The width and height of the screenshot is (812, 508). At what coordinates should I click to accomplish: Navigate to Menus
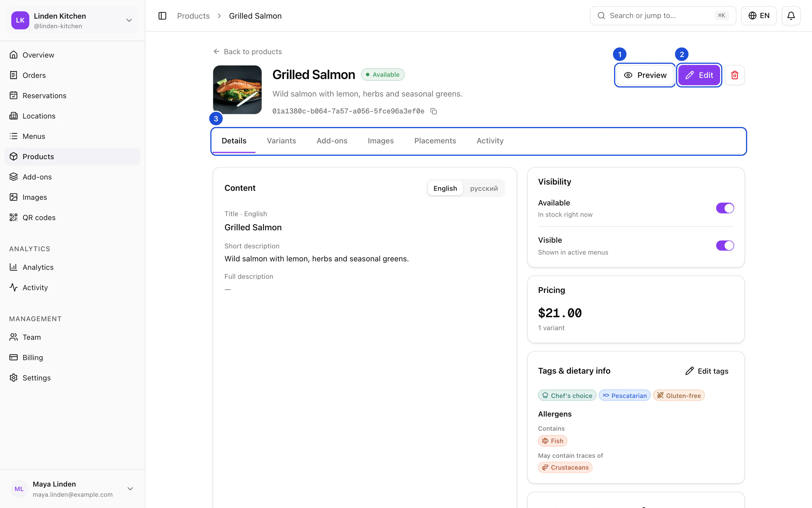72,136
